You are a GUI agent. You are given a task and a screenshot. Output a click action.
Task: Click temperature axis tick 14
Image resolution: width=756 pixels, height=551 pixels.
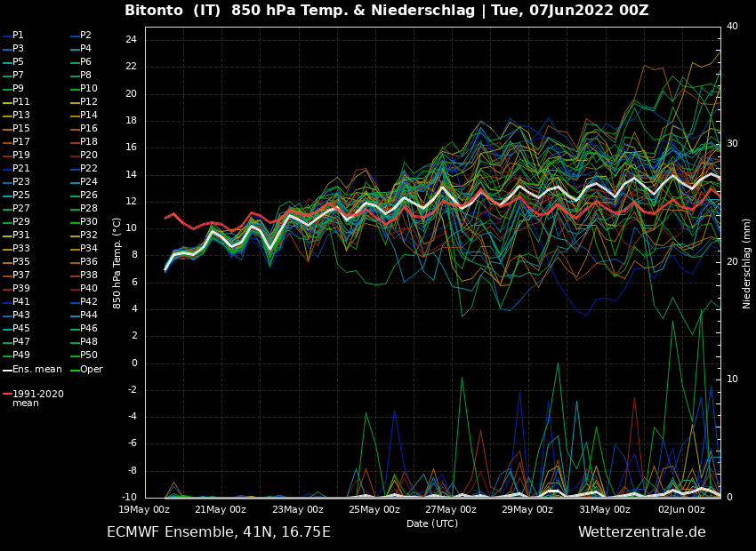tap(131, 175)
